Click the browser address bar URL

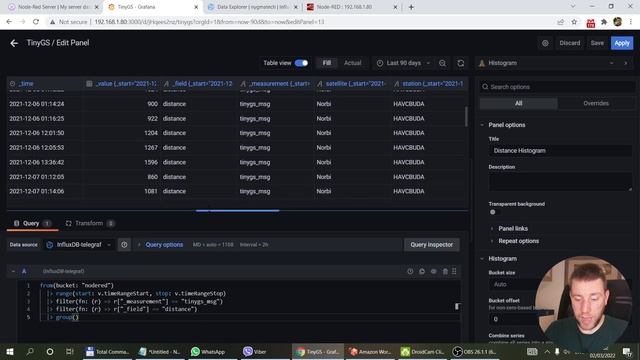click(x=209, y=22)
